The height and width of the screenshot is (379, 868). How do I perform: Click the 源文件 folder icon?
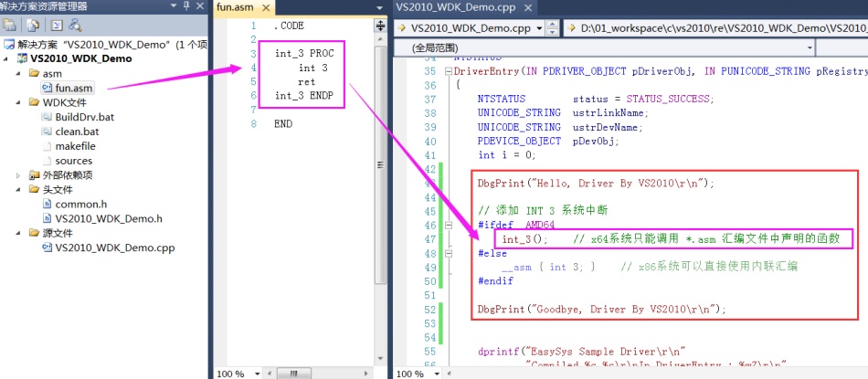[34, 233]
